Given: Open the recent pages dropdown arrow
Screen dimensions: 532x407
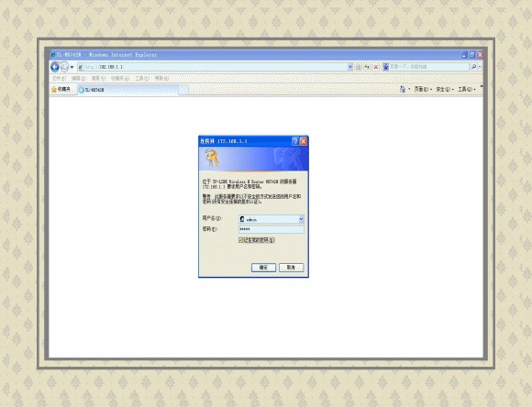Looking at the screenshot, I should [x=72, y=67].
